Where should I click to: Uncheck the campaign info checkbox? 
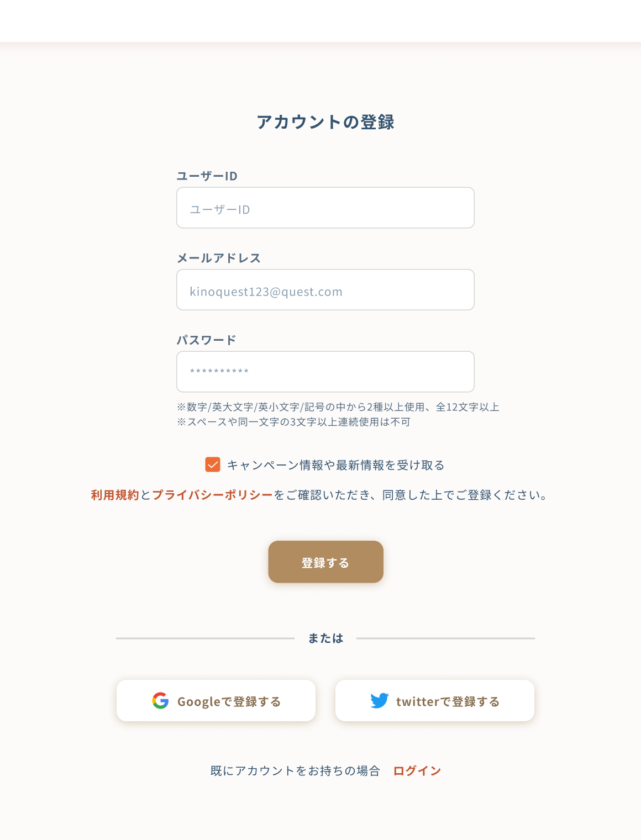[x=213, y=464]
